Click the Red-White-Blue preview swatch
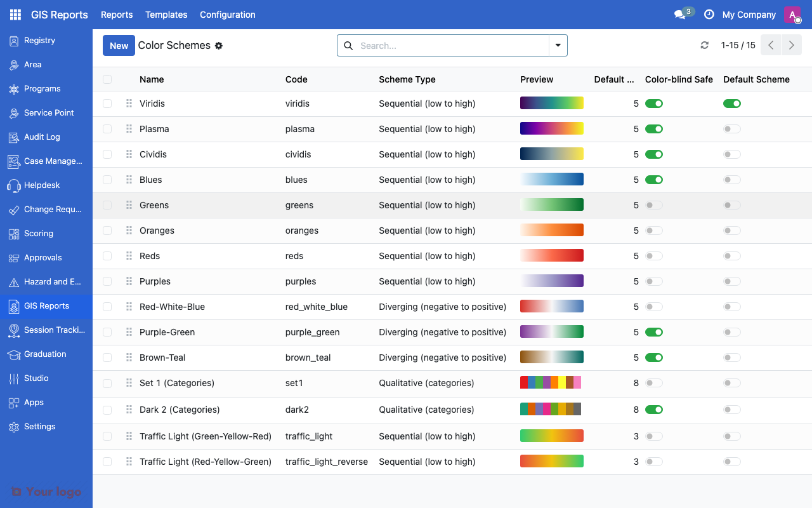 [552, 306]
